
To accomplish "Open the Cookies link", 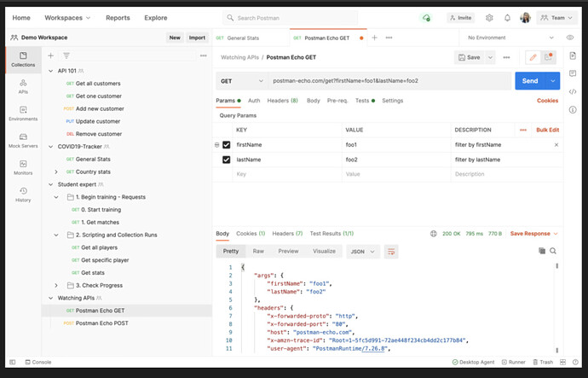I will (547, 101).
